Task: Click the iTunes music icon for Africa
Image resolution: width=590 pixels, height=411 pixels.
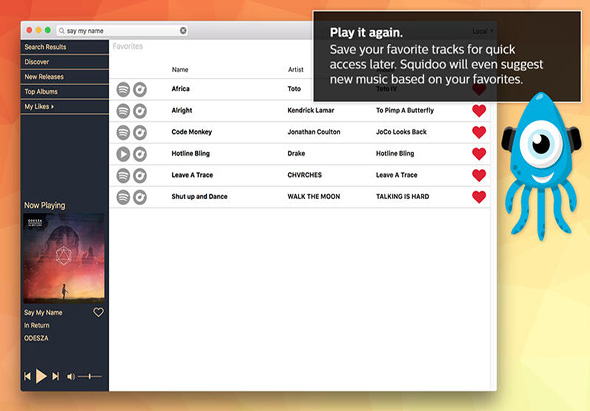Action: pos(140,90)
